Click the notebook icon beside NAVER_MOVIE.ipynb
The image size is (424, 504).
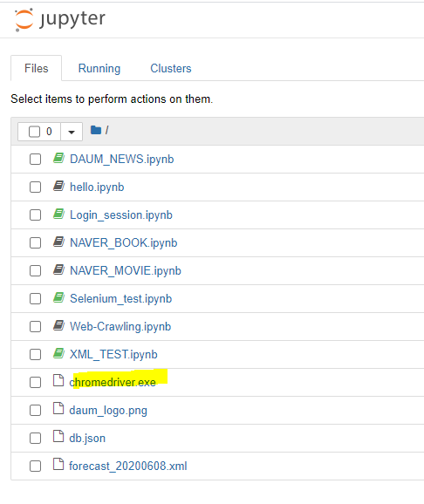coord(58,269)
